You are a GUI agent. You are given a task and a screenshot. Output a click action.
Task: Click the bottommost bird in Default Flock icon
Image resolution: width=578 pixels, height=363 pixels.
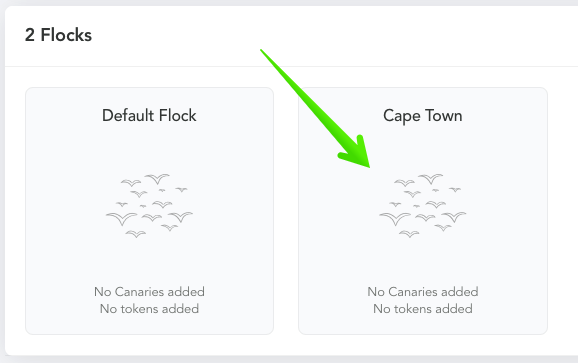tap(136, 234)
